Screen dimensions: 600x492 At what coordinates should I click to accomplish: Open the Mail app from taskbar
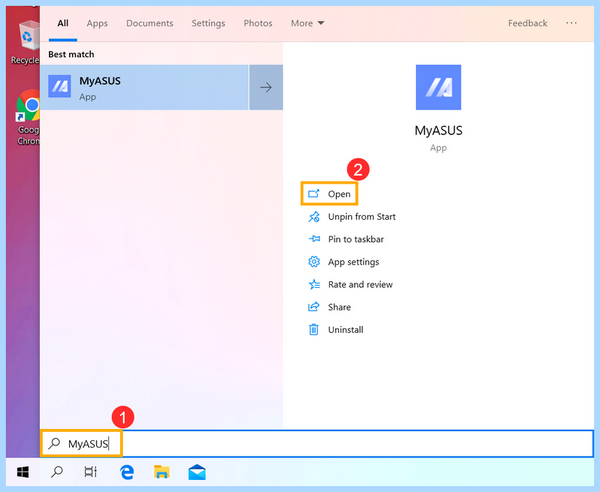click(197, 472)
